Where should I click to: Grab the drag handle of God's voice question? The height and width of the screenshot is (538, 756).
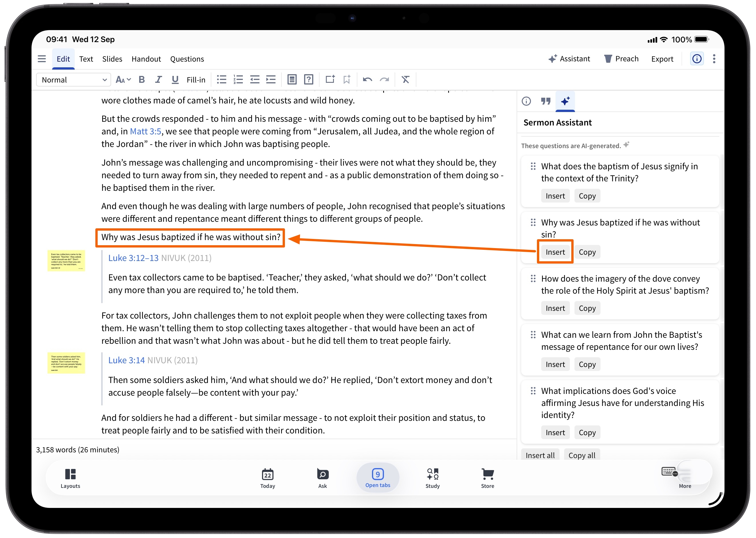(x=533, y=391)
